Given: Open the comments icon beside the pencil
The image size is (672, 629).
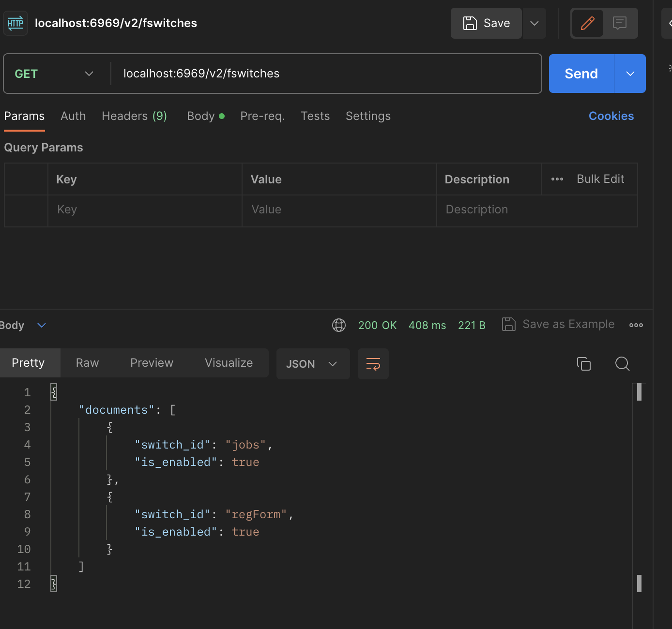Looking at the screenshot, I should (x=620, y=23).
